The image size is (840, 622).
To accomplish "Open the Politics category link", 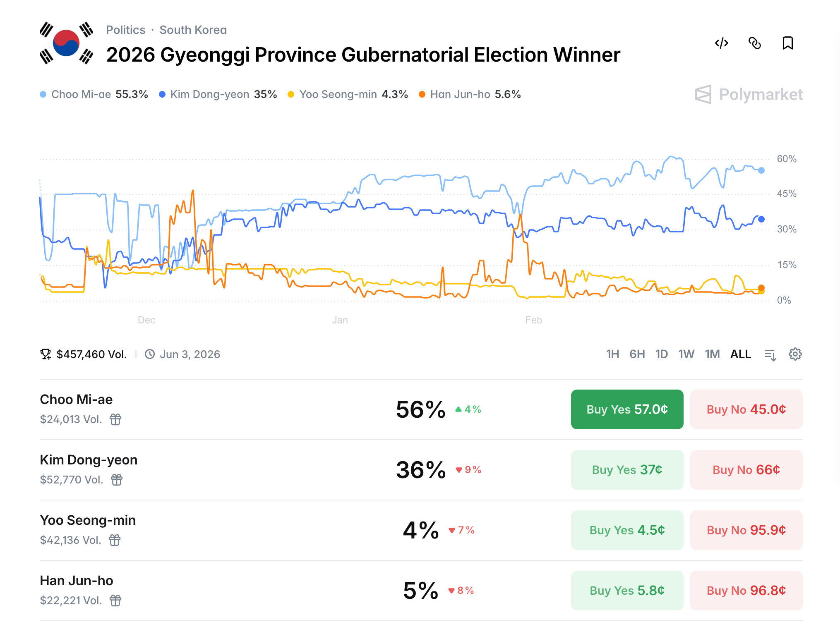I will [x=126, y=30].
